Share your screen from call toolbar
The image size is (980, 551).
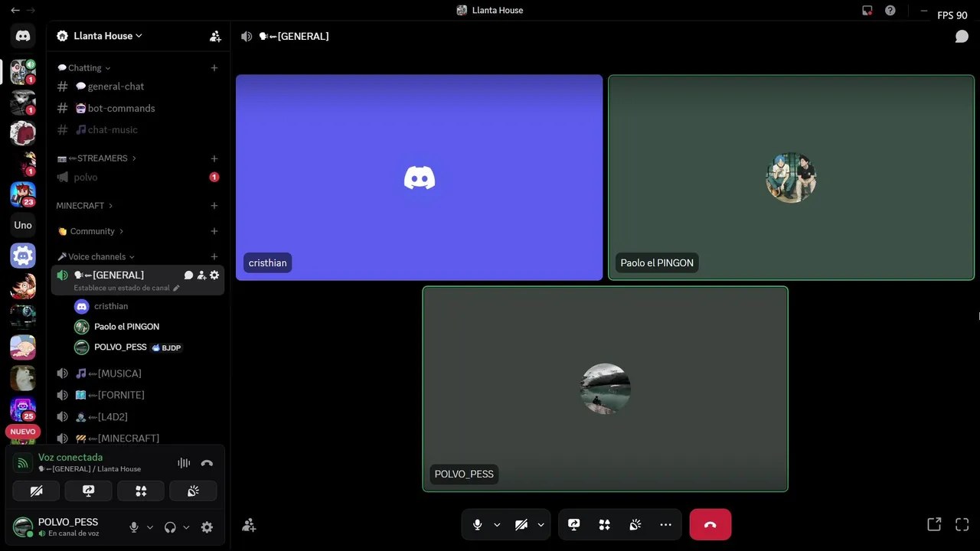coord(574,525)
